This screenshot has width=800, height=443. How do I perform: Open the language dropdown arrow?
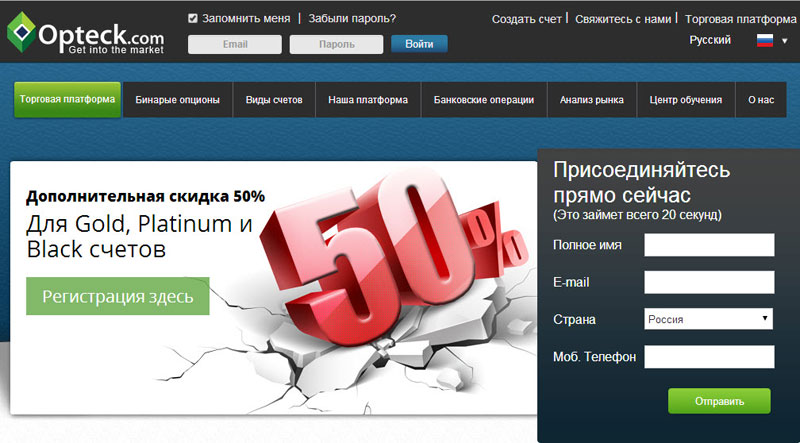785,41
